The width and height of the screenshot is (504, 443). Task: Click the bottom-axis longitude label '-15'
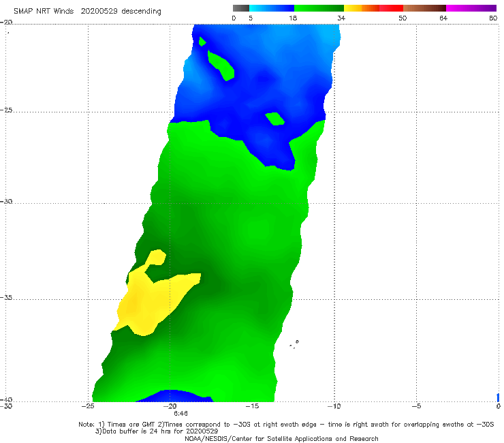[252, 406]
